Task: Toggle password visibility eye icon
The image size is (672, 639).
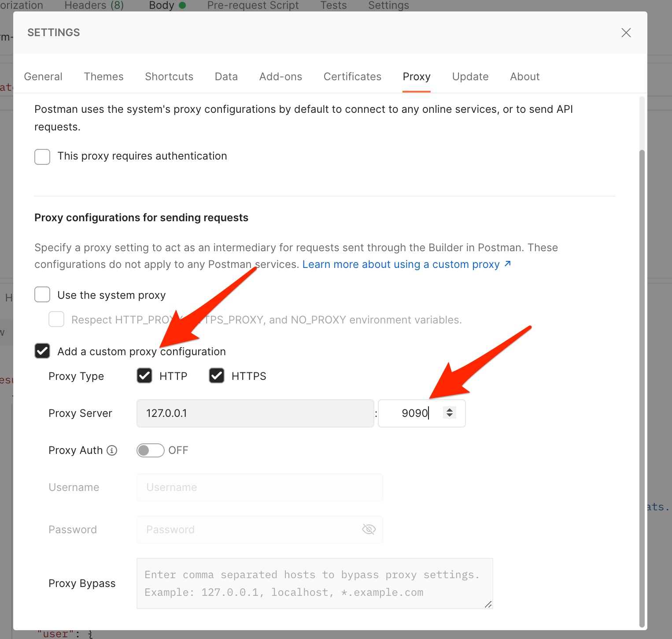Action: (369, 529)
